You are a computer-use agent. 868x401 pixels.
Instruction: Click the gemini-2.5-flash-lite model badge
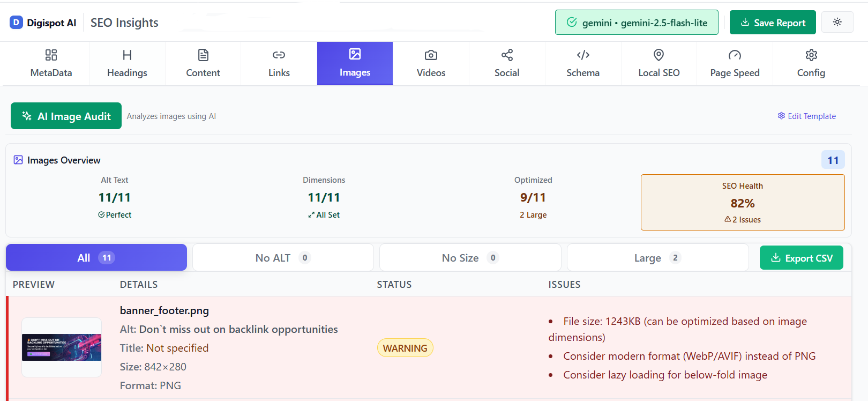pos(637,23)
